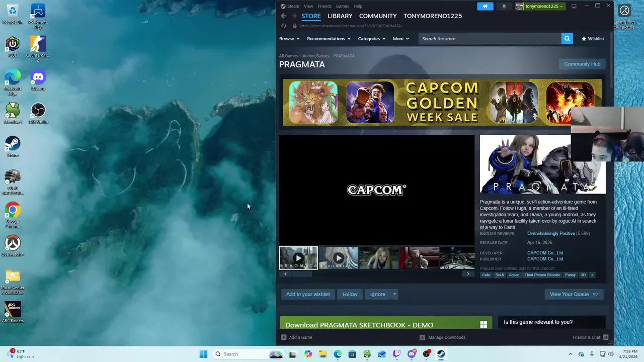Image resolution: width=644 pixels, height=362 pixels.
Task: Open the TONYMORENO1225 profile tab
Action: coord(433,16)
